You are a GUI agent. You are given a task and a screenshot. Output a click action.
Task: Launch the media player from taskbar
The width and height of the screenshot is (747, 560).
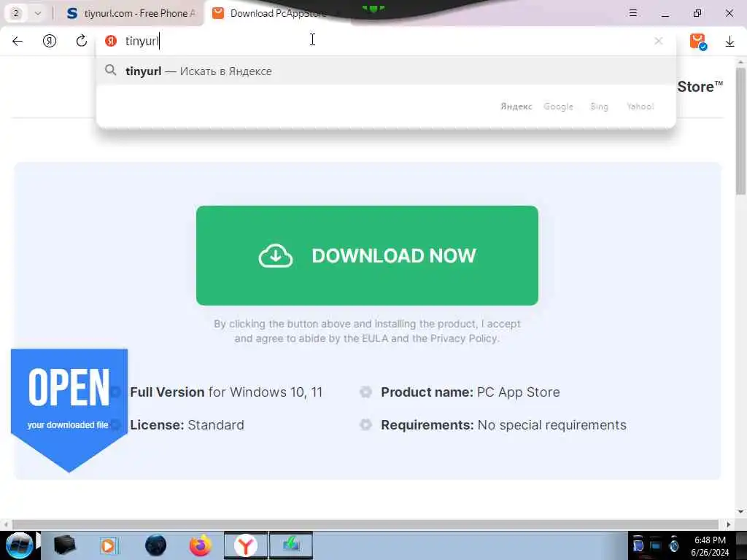[109, 545]
